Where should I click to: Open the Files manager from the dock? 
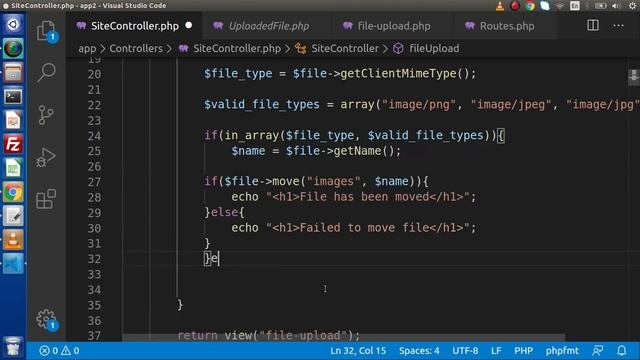tap(13, 73)
